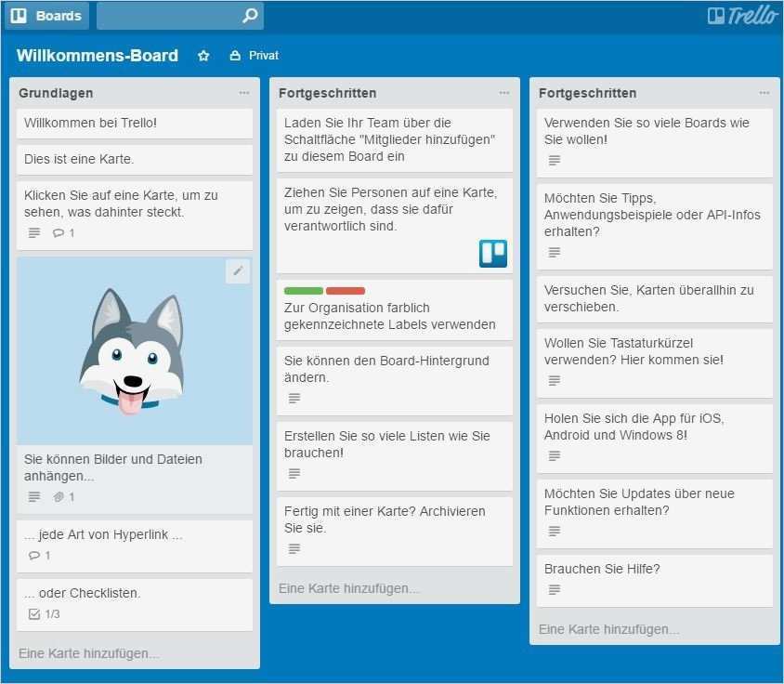The image size is (784, 684).
Task: Add a card to Grundlagen list
Action: click(x=88, y=653)
